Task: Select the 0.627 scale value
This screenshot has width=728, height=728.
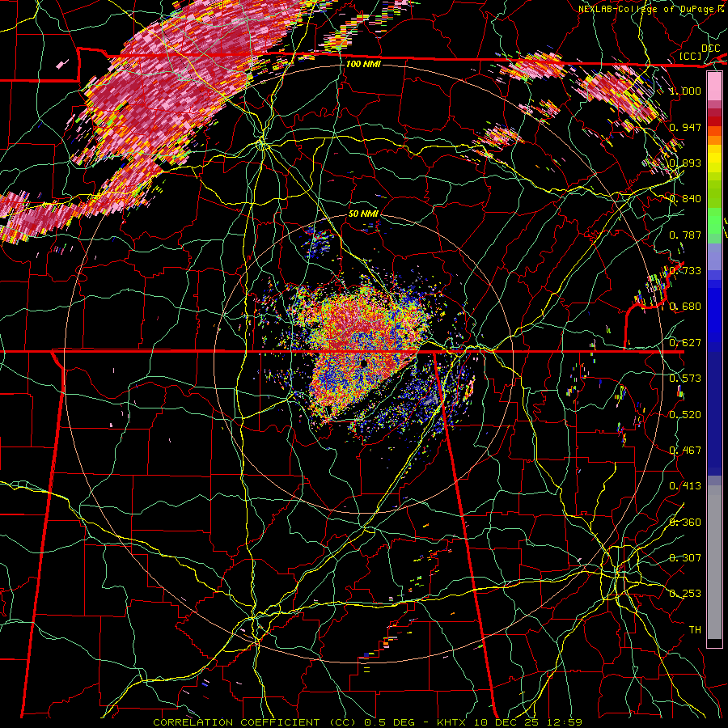Action: (x=685, y=343)
